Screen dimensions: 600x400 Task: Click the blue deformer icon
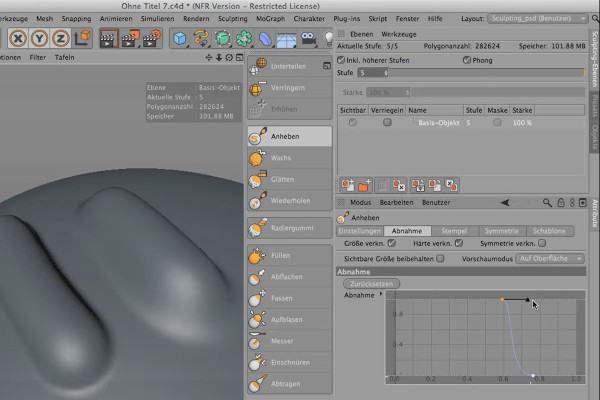265,38
